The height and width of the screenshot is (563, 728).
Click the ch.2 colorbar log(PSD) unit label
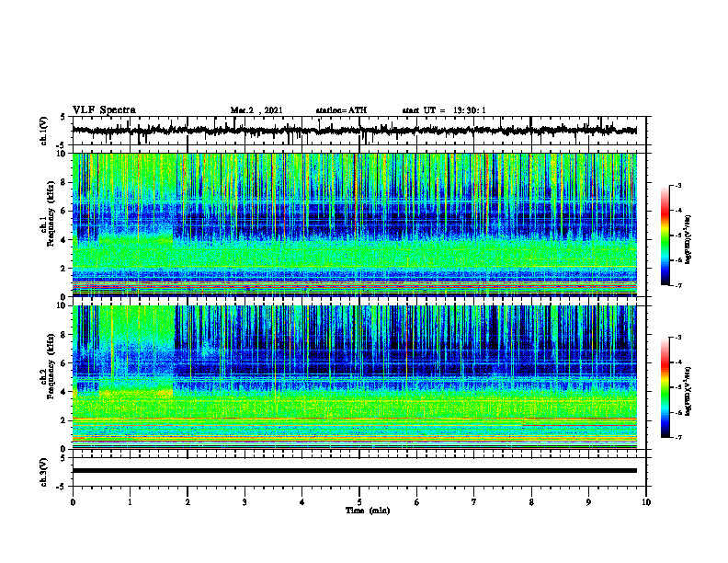coord(688,391)
